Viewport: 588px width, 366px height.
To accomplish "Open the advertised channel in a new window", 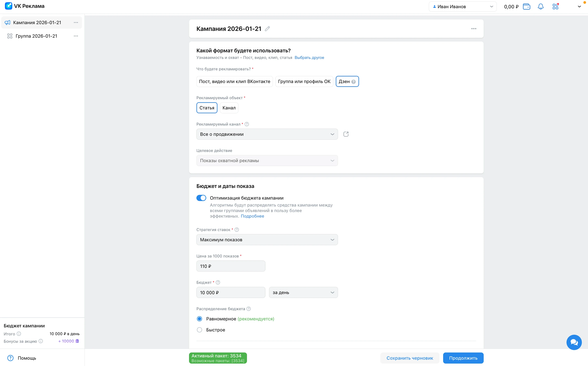I will tap(346, 134).
